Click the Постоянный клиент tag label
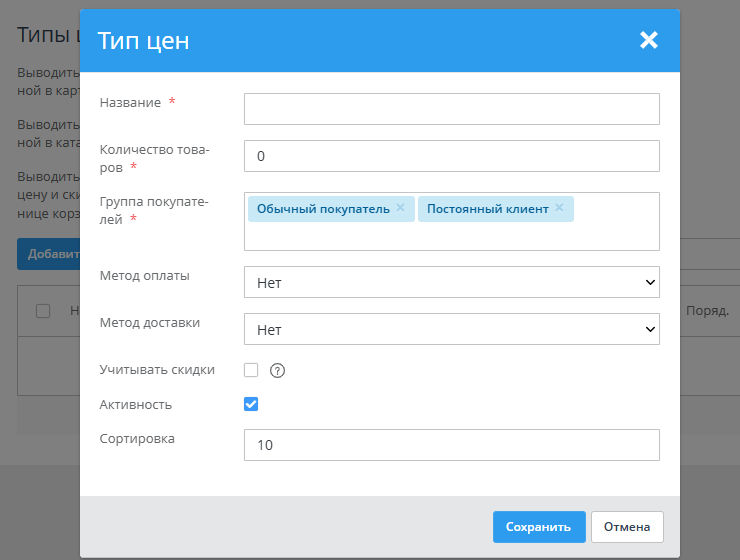This screenshot has width=740, height=560. coord(487,209)
